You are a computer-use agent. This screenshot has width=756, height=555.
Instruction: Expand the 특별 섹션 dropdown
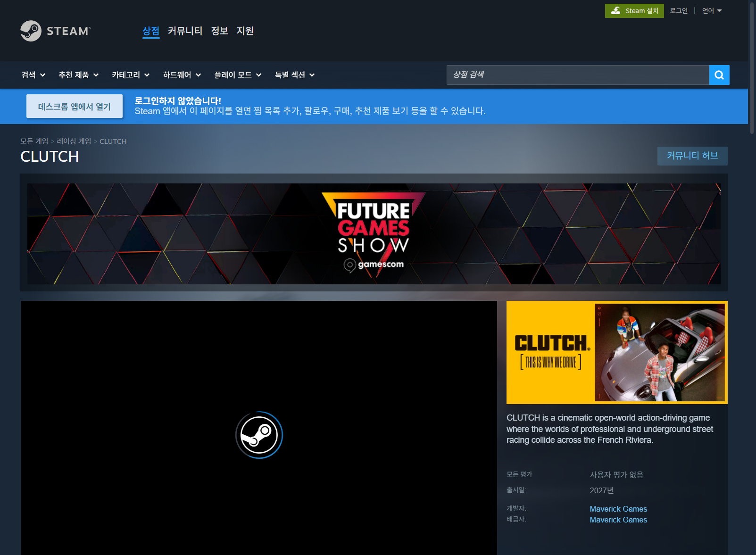[295, 75]
